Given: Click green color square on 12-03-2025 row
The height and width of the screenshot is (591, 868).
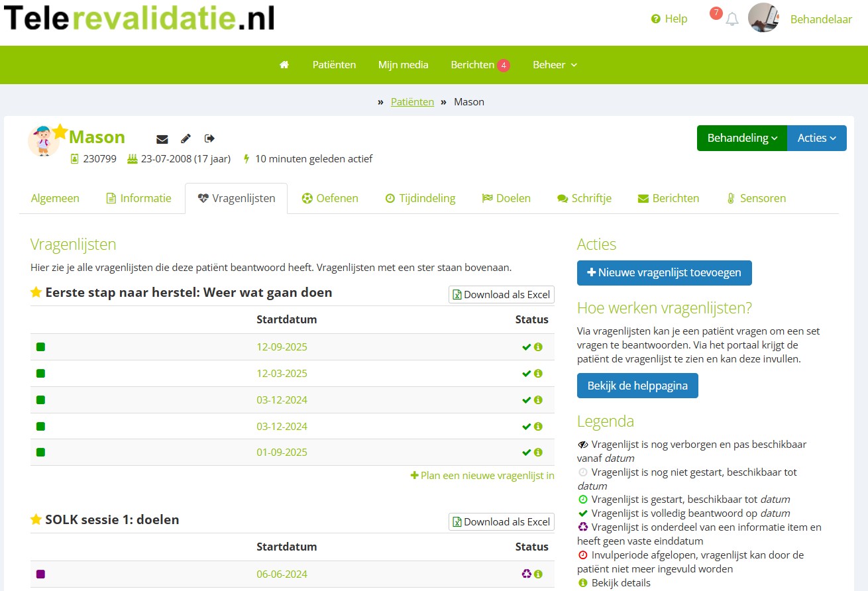Looking at the screenshot, I should (x=40, y=374).
